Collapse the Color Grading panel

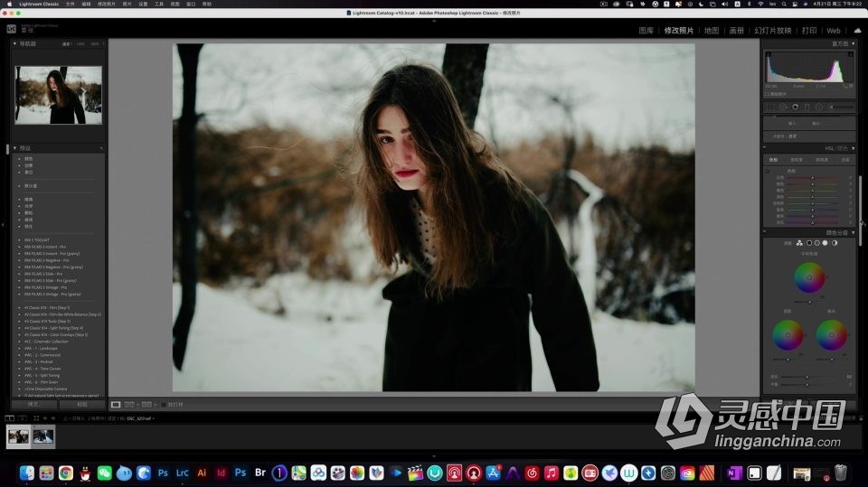point(854,232)
